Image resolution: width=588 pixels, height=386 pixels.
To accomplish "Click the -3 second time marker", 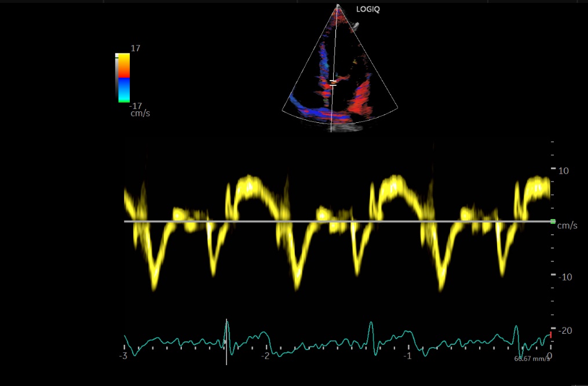I will coord(123,355).
